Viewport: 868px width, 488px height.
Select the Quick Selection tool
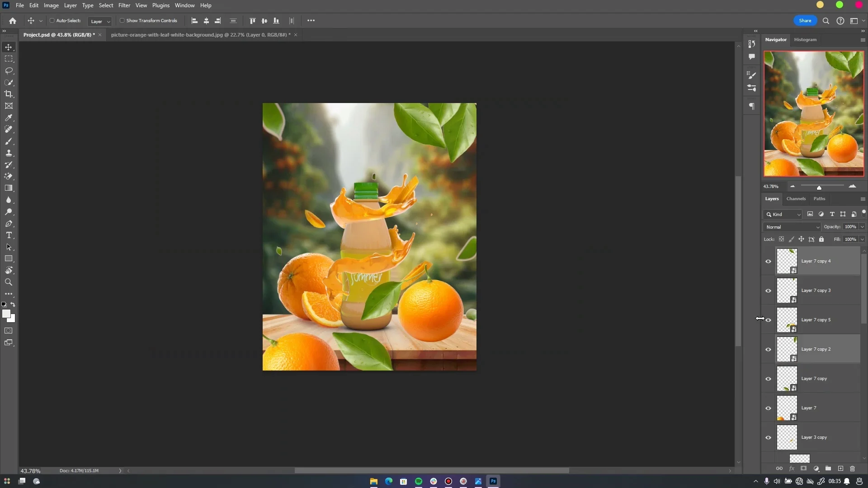pyautogui.click(x=9, y=82)
